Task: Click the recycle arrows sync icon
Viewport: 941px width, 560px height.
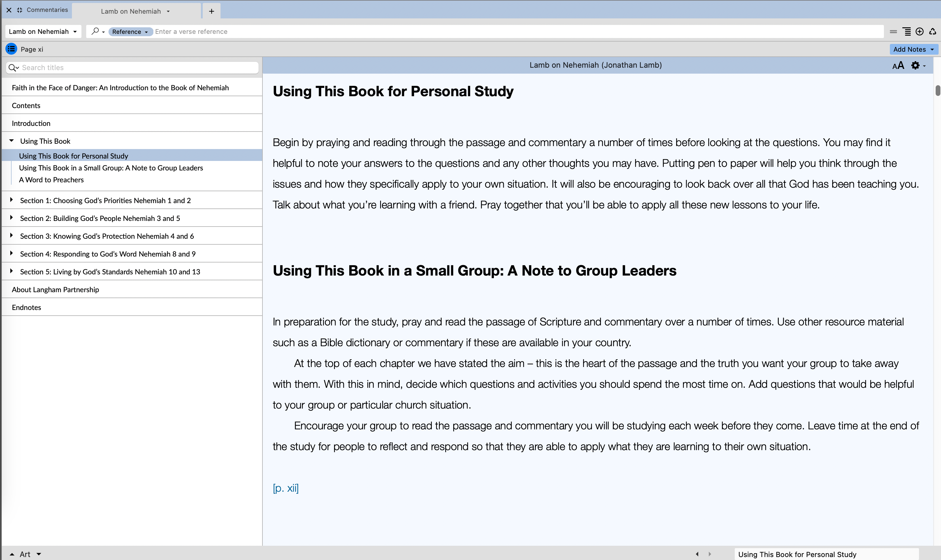Action: click(x=932, y=32)
